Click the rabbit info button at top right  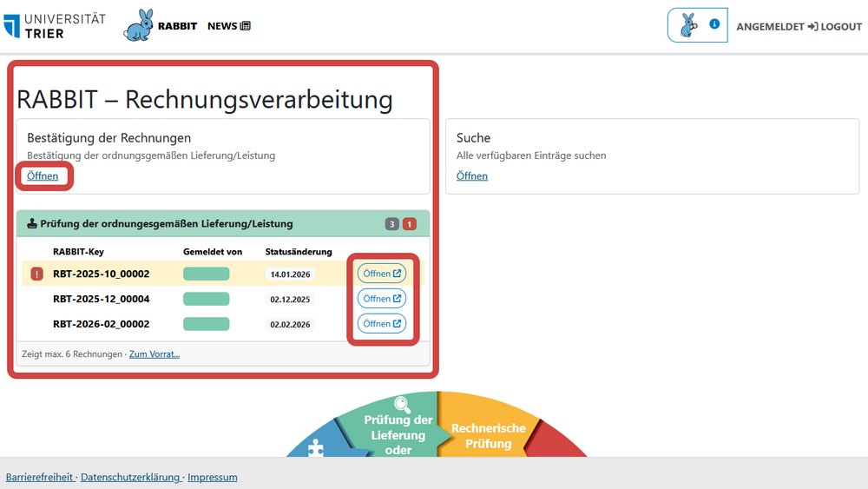[698, 25]
